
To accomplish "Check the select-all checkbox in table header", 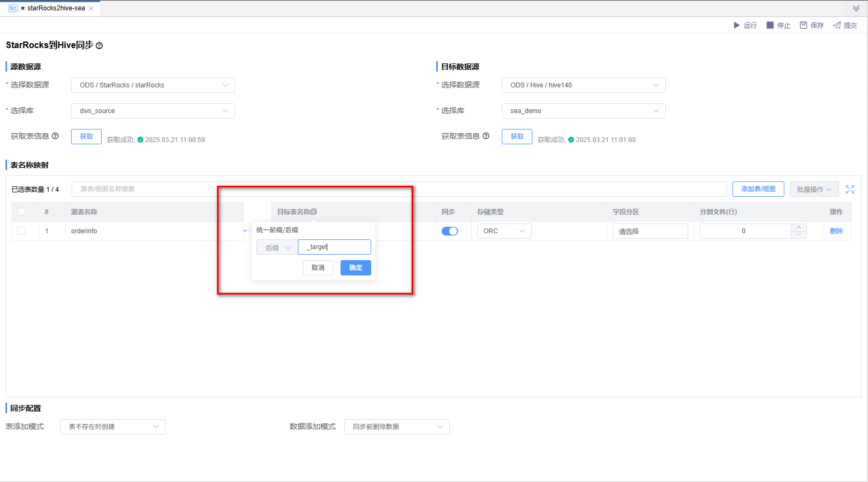I will (x=21, y=211).
